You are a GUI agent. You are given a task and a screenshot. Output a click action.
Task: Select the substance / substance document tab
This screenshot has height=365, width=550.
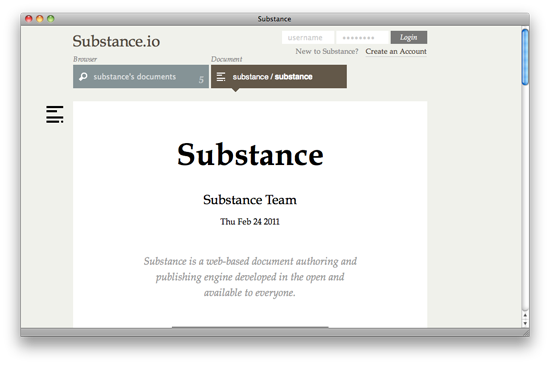point(279,76)
